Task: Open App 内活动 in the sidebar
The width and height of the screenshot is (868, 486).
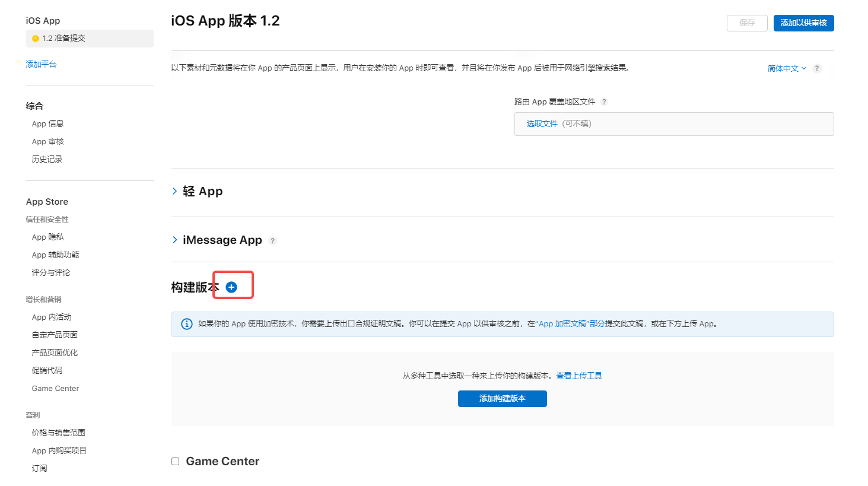Action: point(52,317)
